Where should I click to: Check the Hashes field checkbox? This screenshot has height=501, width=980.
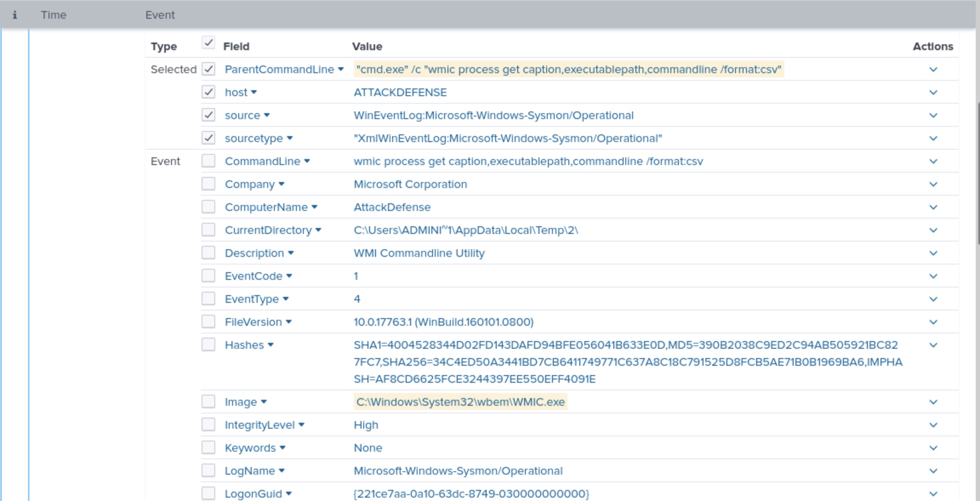(x=208, y=344)
